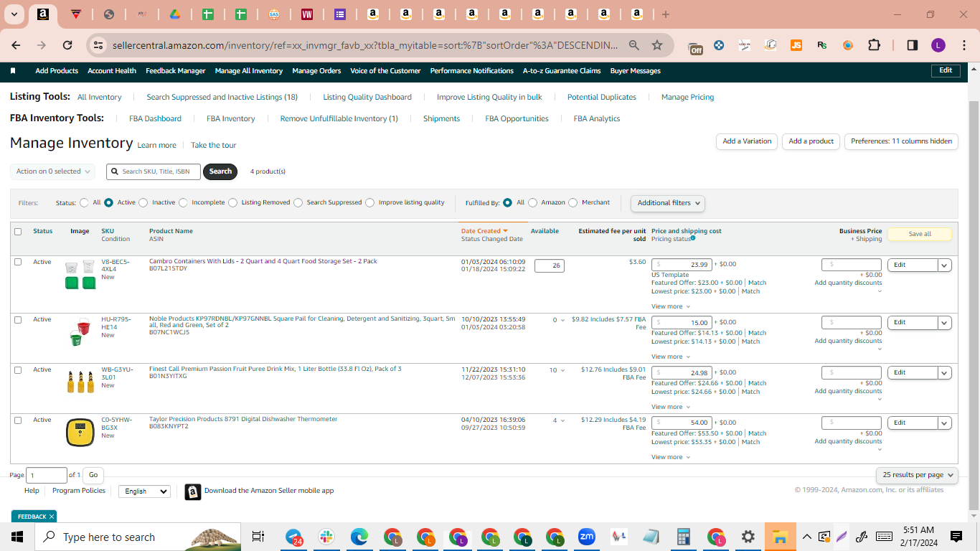Screen dimensions: 980x551
Task: Choose the Inactive status filter
Action: click(143, 203)
